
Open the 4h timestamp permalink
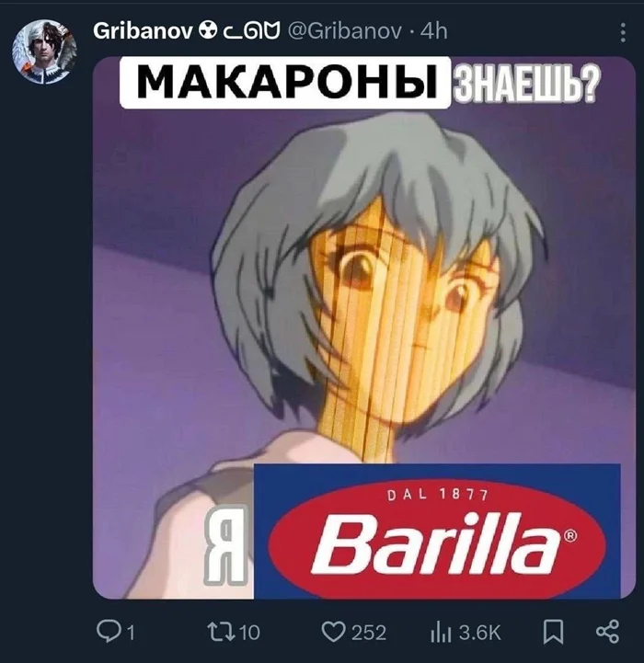[433, 31]
